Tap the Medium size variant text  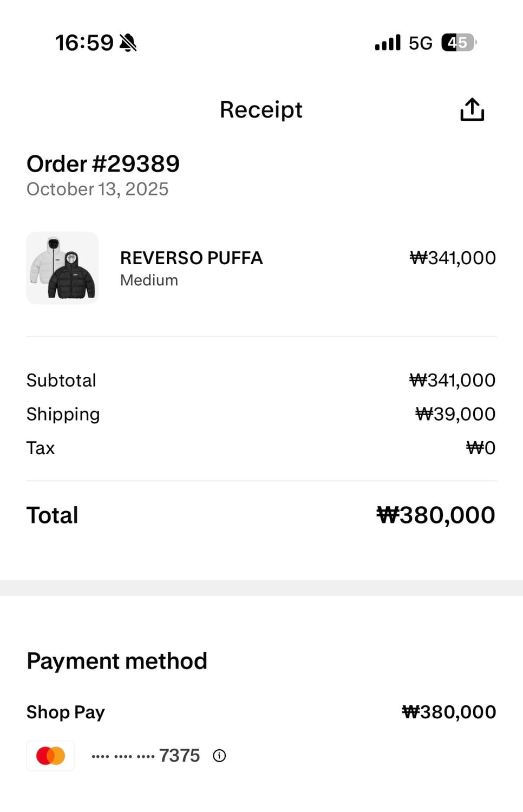click(149, 280)
